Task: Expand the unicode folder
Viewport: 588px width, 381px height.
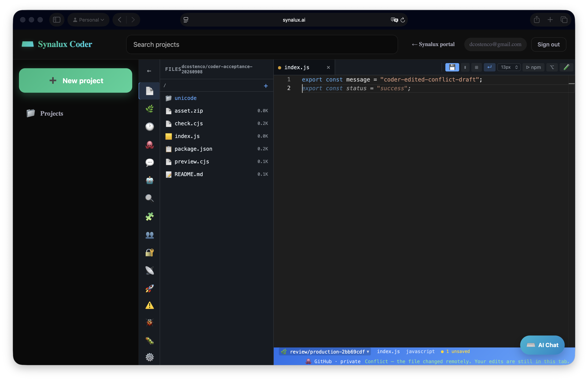Action: (x=217, y=98)
